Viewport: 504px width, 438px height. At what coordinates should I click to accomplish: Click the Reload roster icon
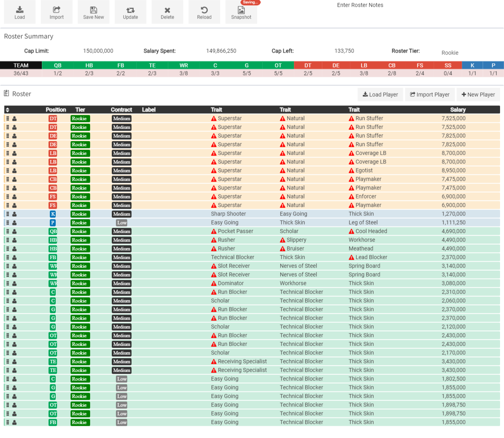click(x=204, y=10)
